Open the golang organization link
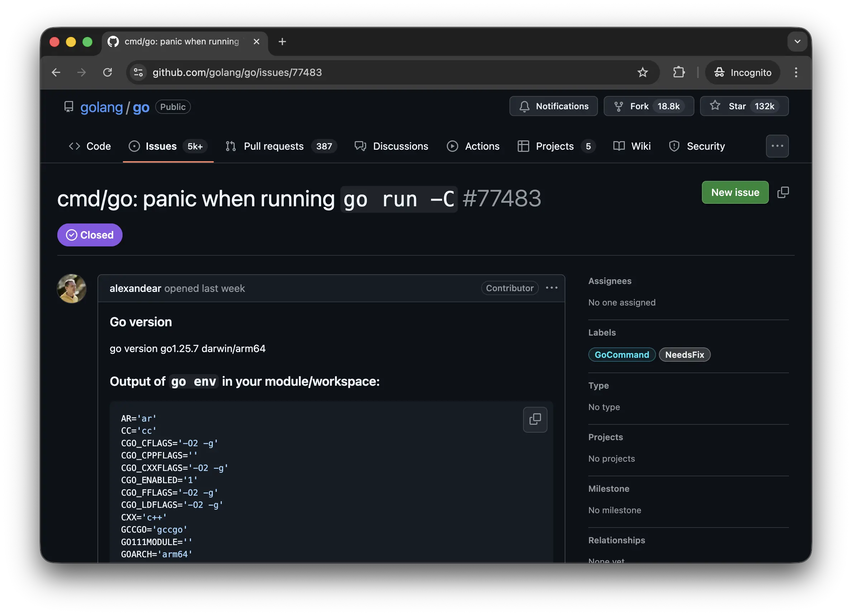This screenshot has width=852, height=616. point(101,107)
